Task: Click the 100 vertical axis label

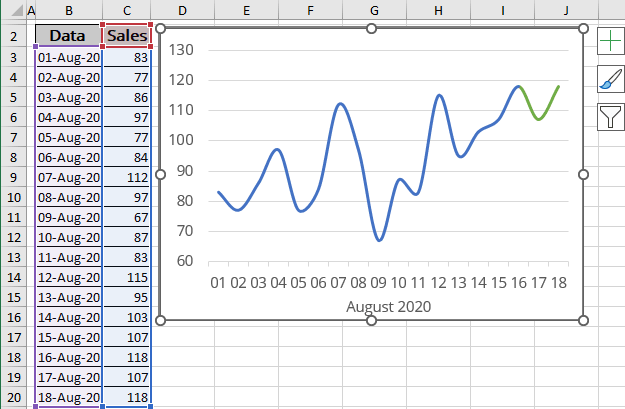Action: (x=181, y=140)
